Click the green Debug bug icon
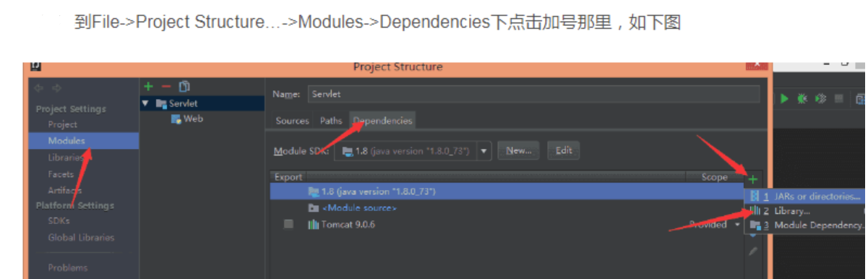The height and width of the screenshot is (279, 868). pos(802,99)
